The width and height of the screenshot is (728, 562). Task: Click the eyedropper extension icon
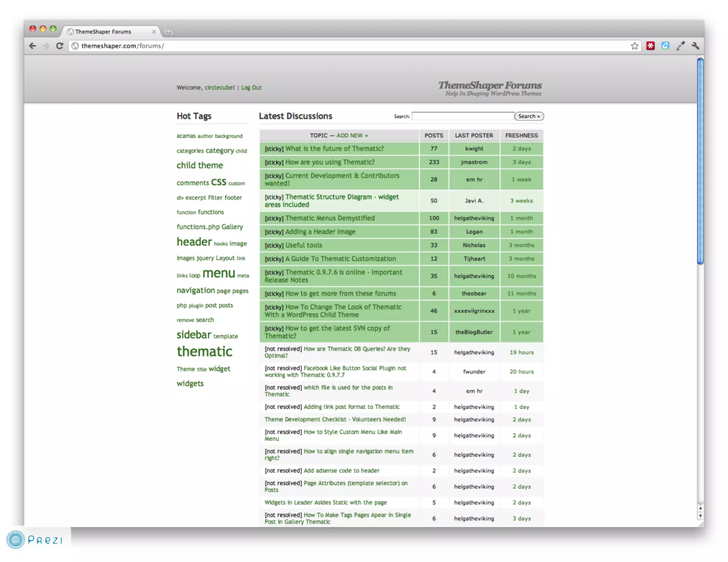coord(680,46)
